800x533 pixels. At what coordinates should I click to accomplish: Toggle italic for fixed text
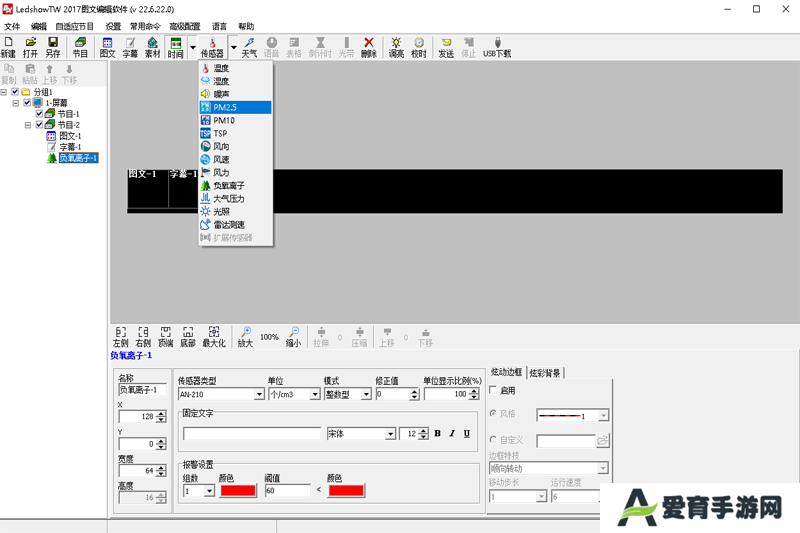pyautogui.click(x=452, y=434)
